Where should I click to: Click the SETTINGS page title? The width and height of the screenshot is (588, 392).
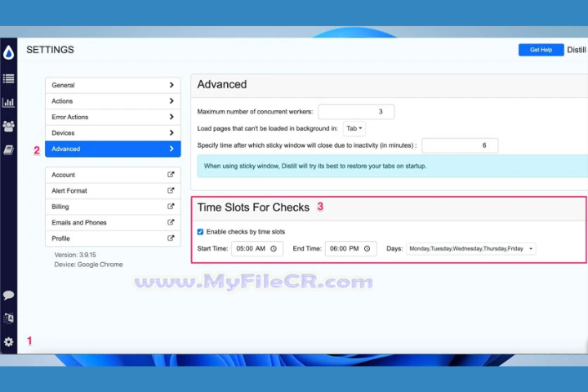51,50
